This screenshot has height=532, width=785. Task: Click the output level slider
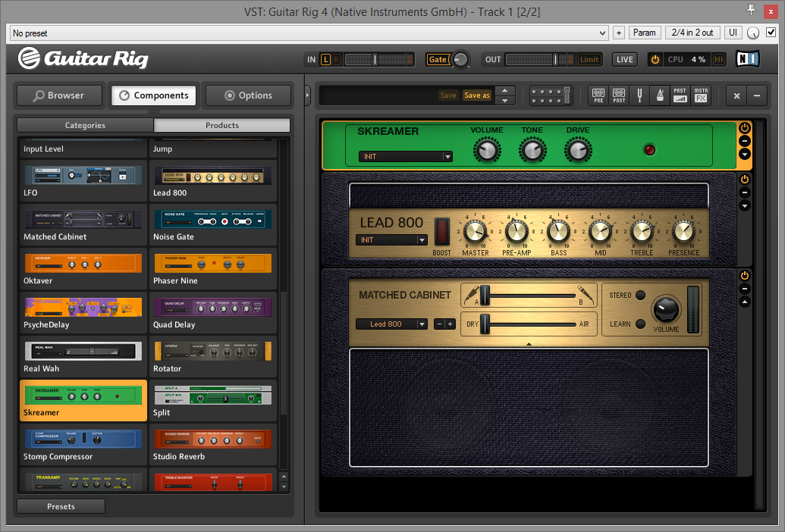click(540, 60)
